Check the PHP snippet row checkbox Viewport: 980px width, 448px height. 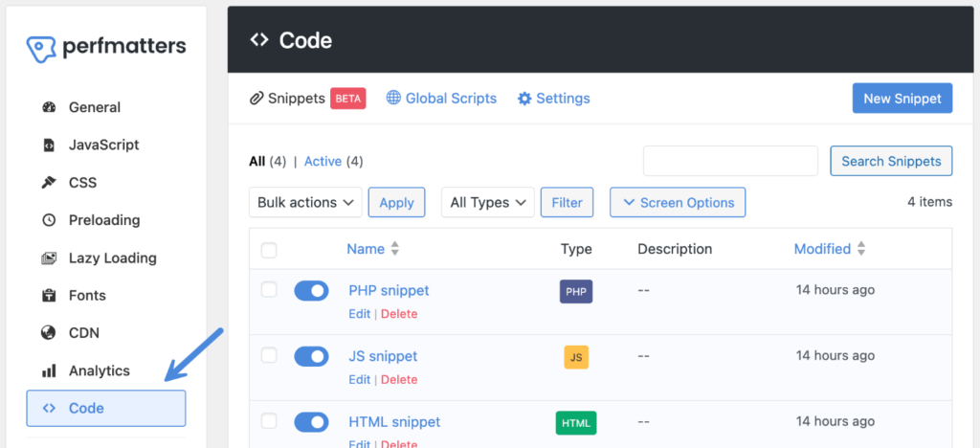[x=269, y=289]
